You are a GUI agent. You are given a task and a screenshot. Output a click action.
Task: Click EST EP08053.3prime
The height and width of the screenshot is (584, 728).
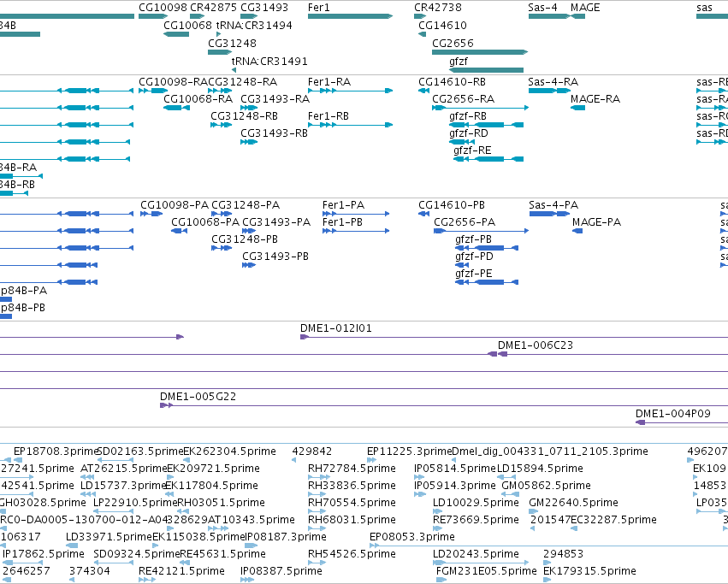click(412, 537)
